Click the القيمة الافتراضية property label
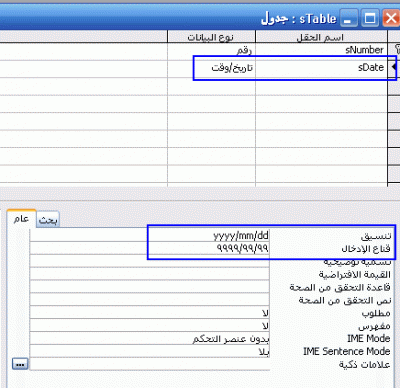This screenshot has height=388, width=400. click(354, 274)
